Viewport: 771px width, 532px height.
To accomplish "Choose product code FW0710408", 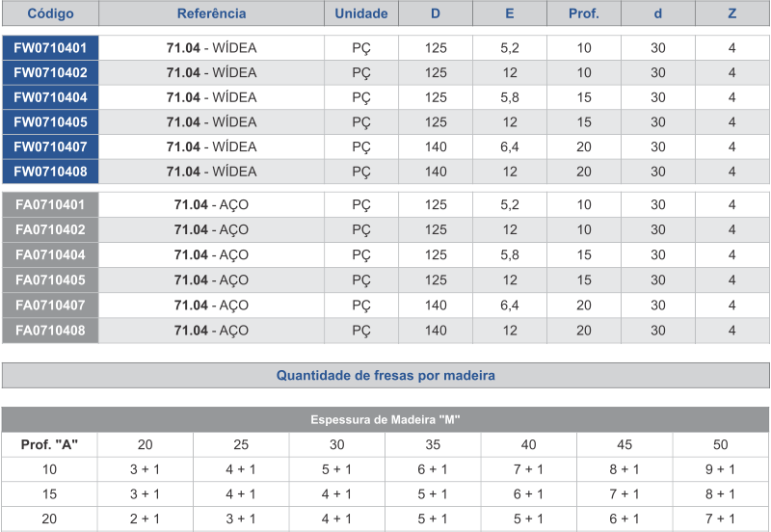I will (x=50, y=172).
